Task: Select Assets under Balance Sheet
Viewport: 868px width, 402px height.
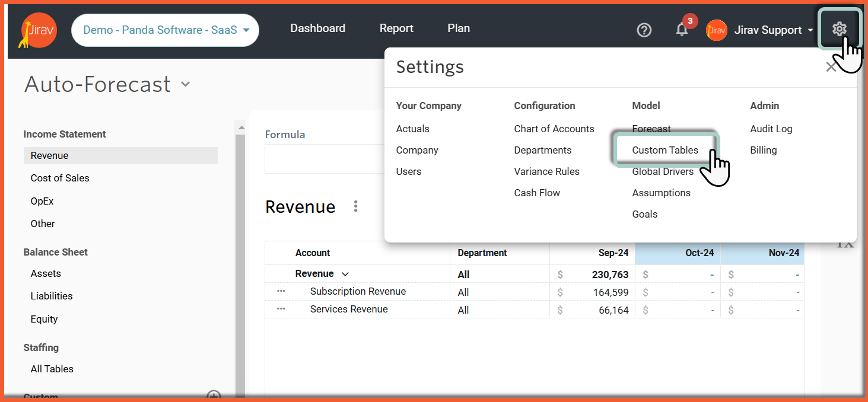Action: coord(46,273)
